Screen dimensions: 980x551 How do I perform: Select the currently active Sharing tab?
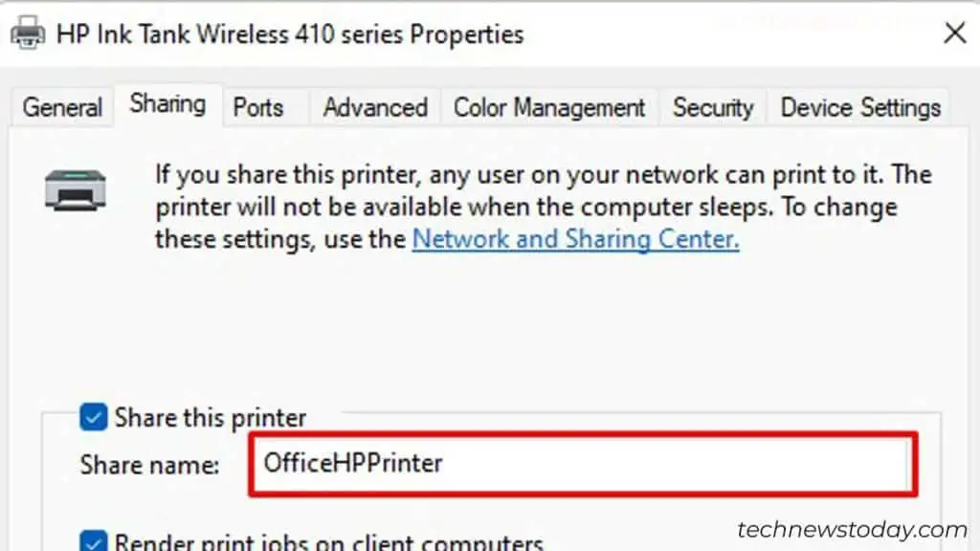tap(167, 105)
